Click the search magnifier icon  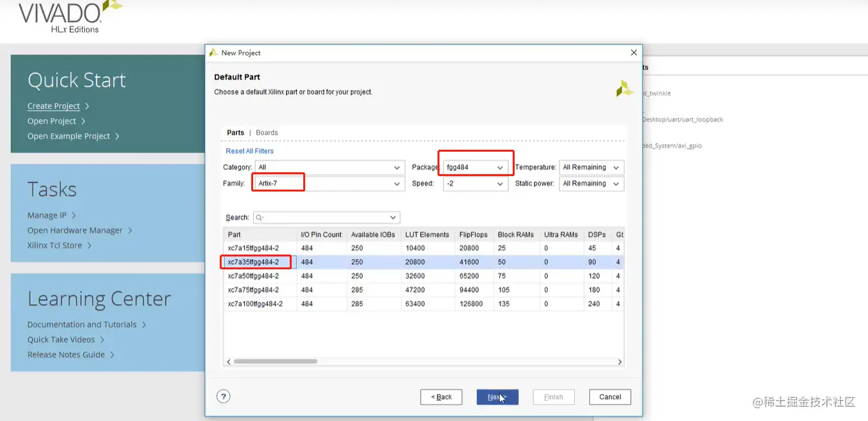point(259,217)
